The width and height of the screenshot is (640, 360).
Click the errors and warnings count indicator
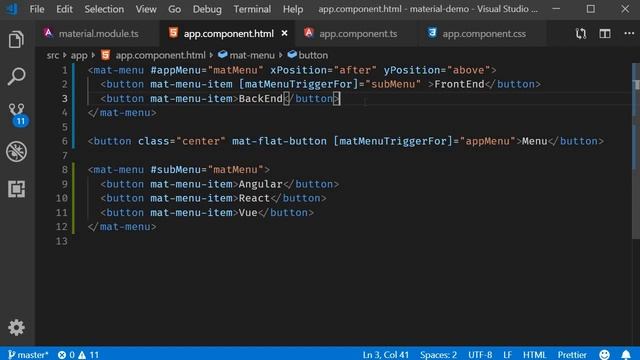[78, 355]
